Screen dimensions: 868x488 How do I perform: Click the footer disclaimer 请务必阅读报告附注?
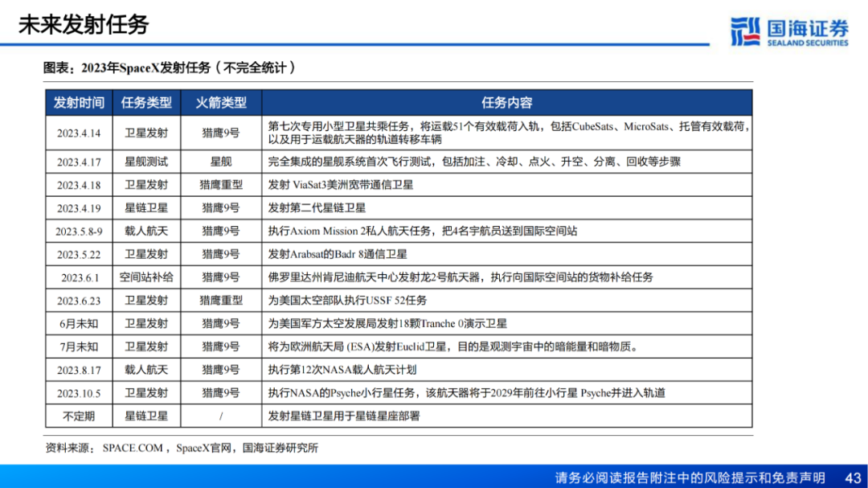tap(690, 478)
